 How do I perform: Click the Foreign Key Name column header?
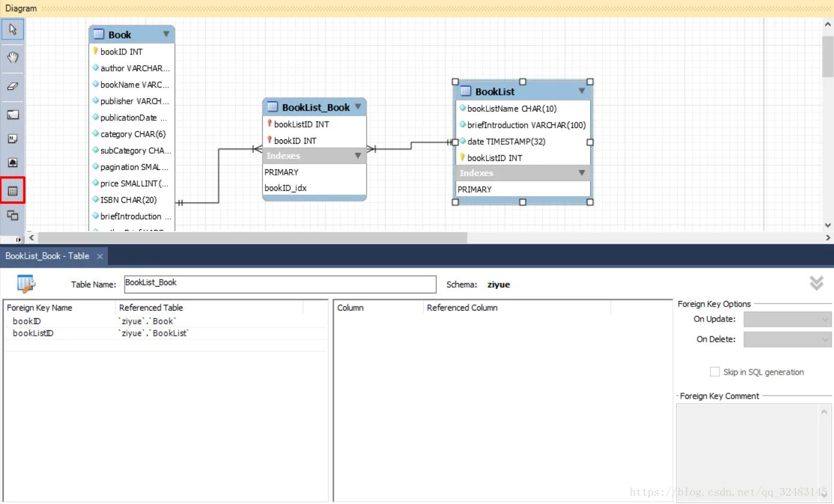point(60,308)
